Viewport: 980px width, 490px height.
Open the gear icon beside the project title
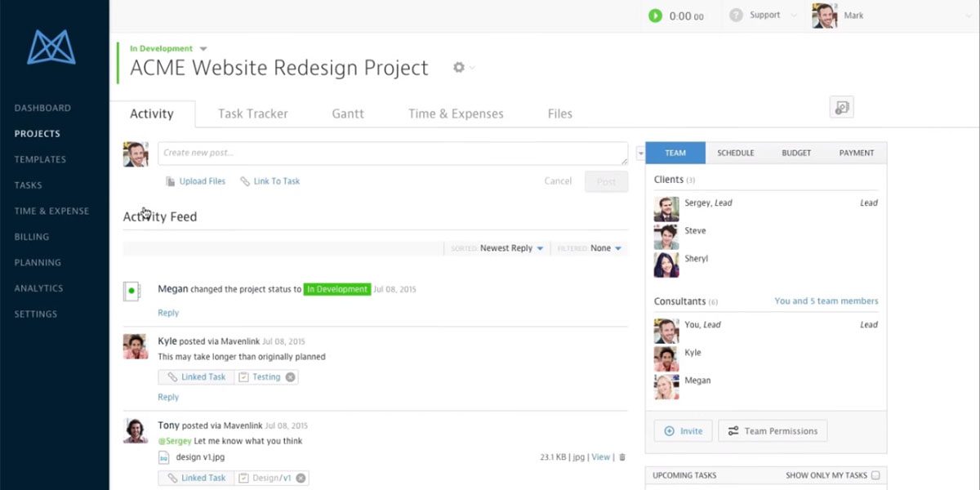(x=456, y=68)
